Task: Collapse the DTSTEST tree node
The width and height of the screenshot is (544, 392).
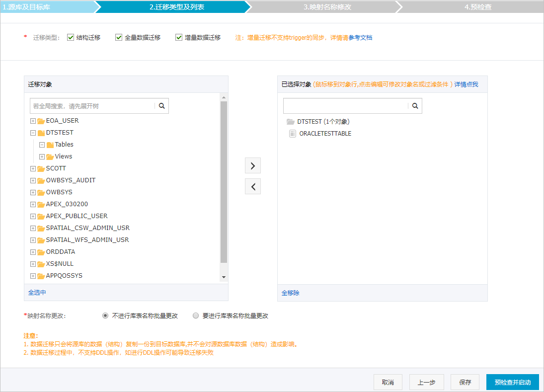Action: click(33, 133)
